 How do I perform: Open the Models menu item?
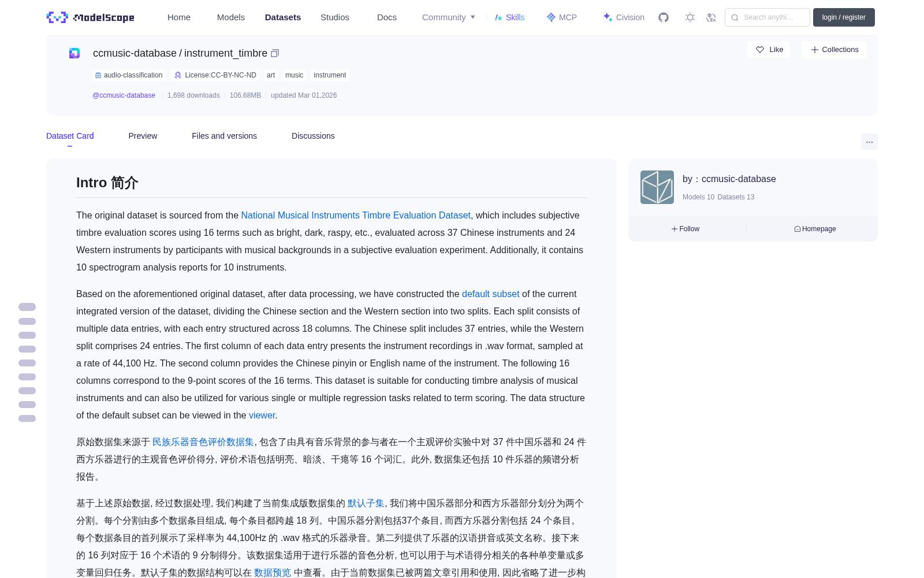point(231,17)
